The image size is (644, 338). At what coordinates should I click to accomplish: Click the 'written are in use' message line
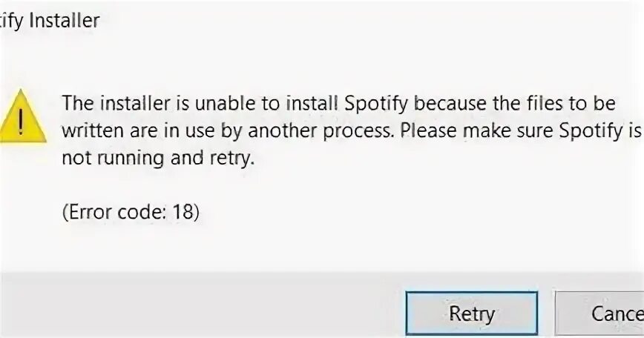[x=351, y=131]
